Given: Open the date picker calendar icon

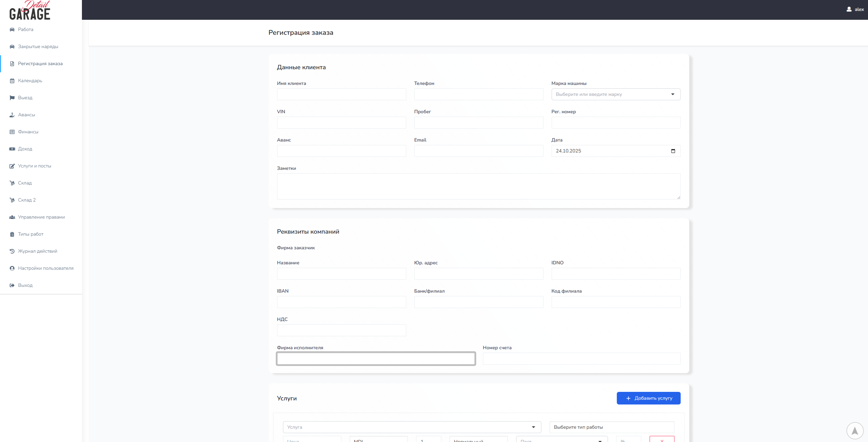Looking at the screenshot, I should coord(673,151).
